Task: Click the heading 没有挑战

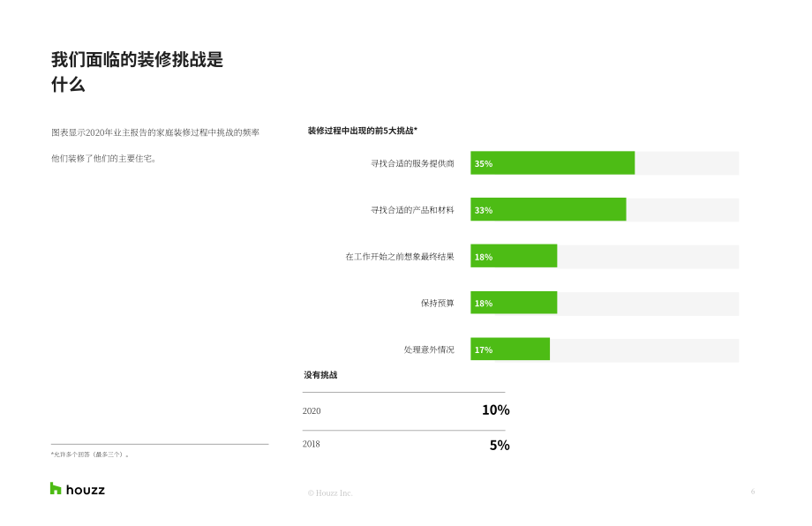Action: [320, 375]
